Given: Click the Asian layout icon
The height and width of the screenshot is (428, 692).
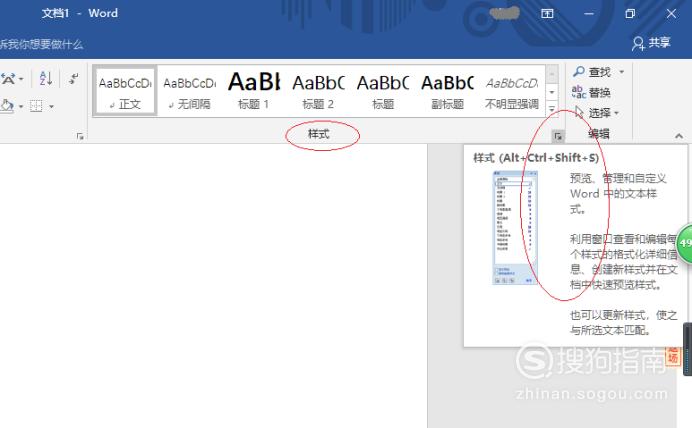Looking at the screenshot, I should [x=8, y=79].
